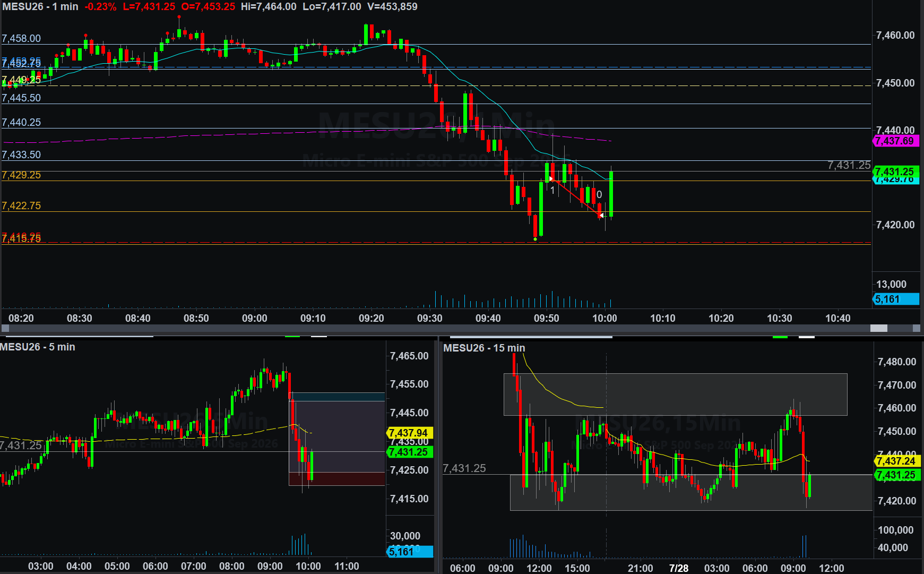Click the yellow 7,437.24 marker on 15 min chart
Viewport: 924px width, 574px height.
point(896,461)
